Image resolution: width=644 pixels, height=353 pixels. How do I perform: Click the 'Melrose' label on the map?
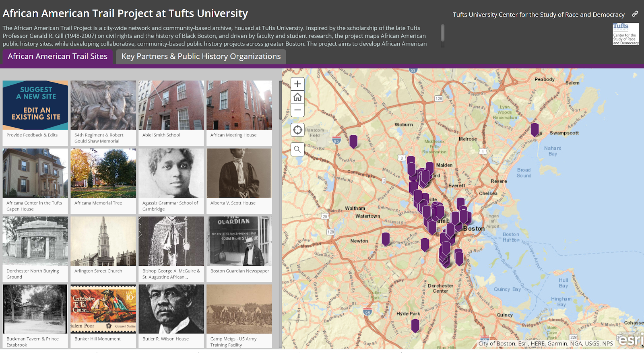(x=468, y=139)
